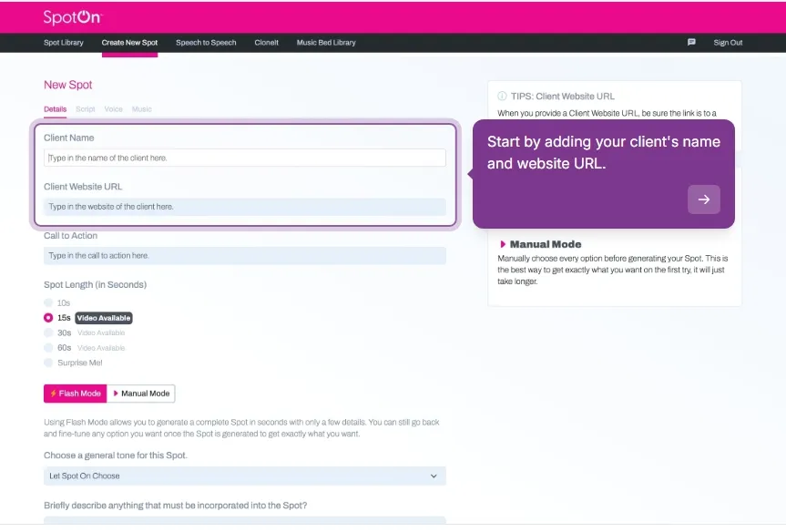This screenshot has height=532, width=786.
Task: Click the Manual Mode triangle icon in tips panel
Action: point(503,244)
